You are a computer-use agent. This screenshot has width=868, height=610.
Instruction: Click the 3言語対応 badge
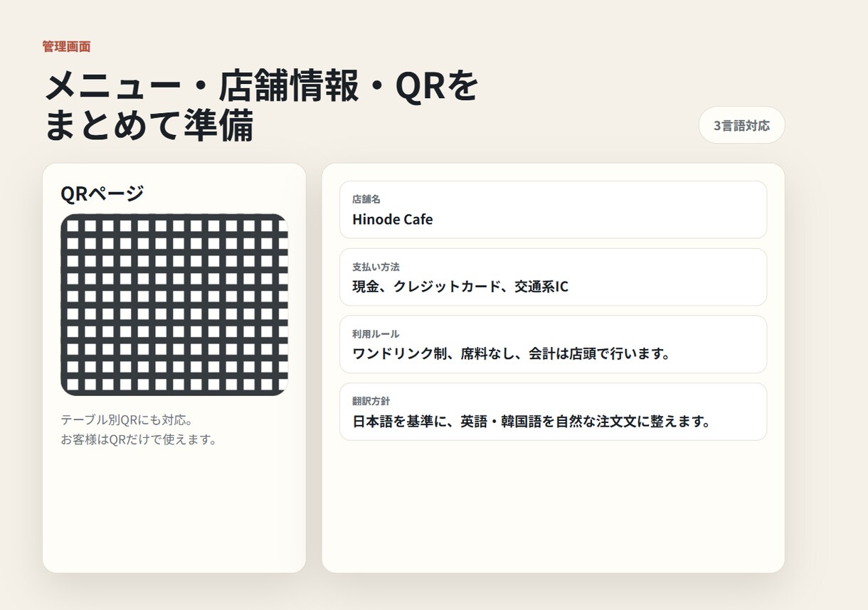[x=741, y=125]
